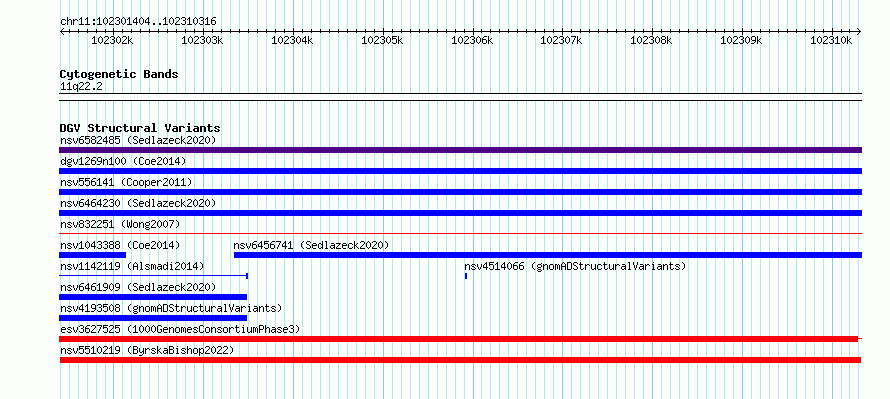Select the blue nsv6456741 variant bar
This screenshot has height=399, width=890.
click(x=548, y=255)
